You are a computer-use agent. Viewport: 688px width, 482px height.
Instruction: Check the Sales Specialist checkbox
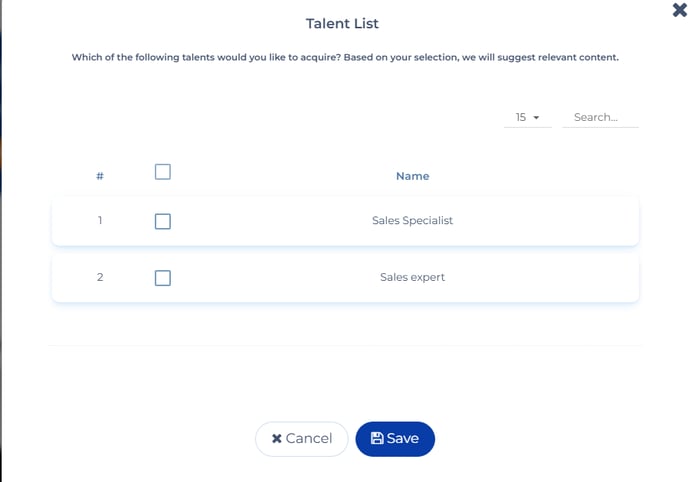(x=163, y=221)
